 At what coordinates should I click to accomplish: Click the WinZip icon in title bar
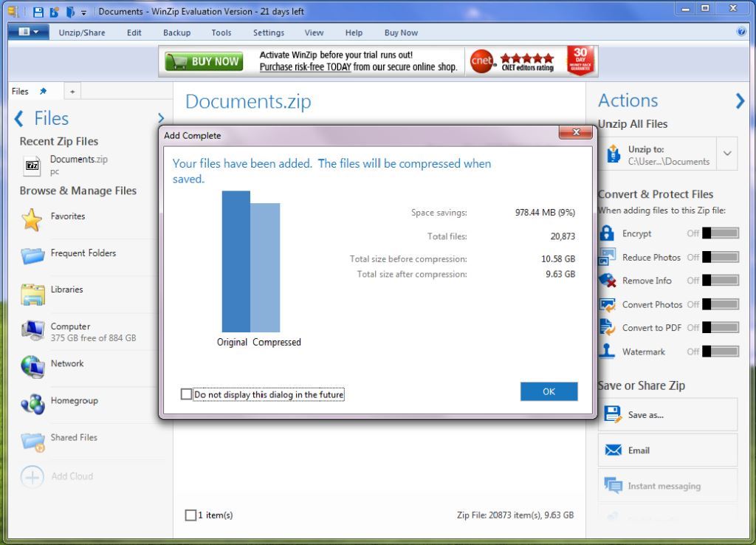(13, 12)
